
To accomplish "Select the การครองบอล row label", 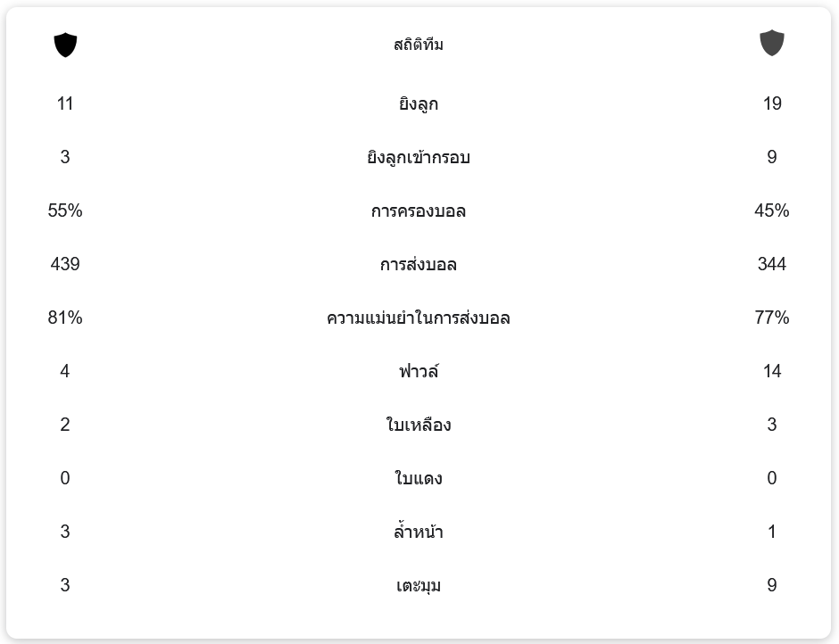I will tap(419, 211).
